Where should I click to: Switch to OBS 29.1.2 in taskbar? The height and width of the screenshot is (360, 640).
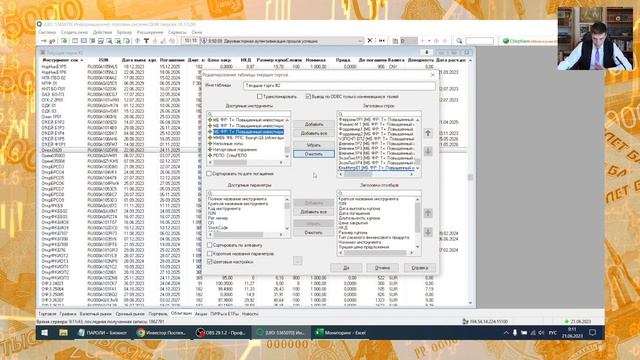pyautogui.click(x=221, y=333)
